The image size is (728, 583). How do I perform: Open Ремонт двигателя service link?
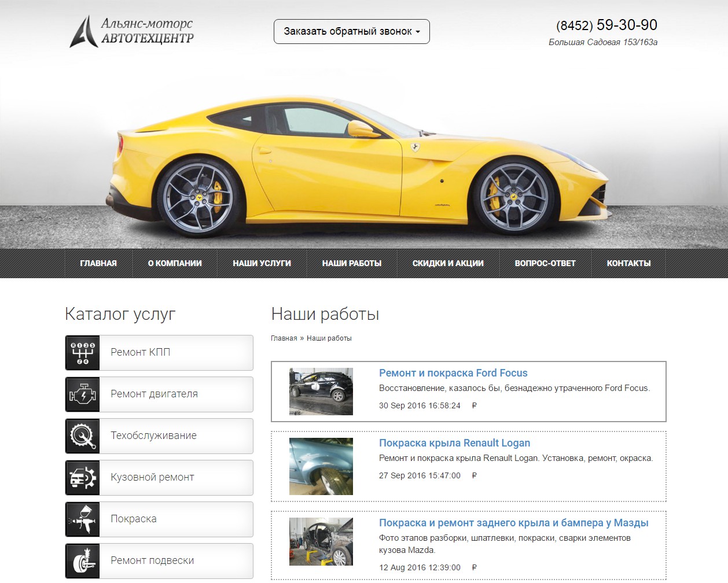click(x=159, y=394)
